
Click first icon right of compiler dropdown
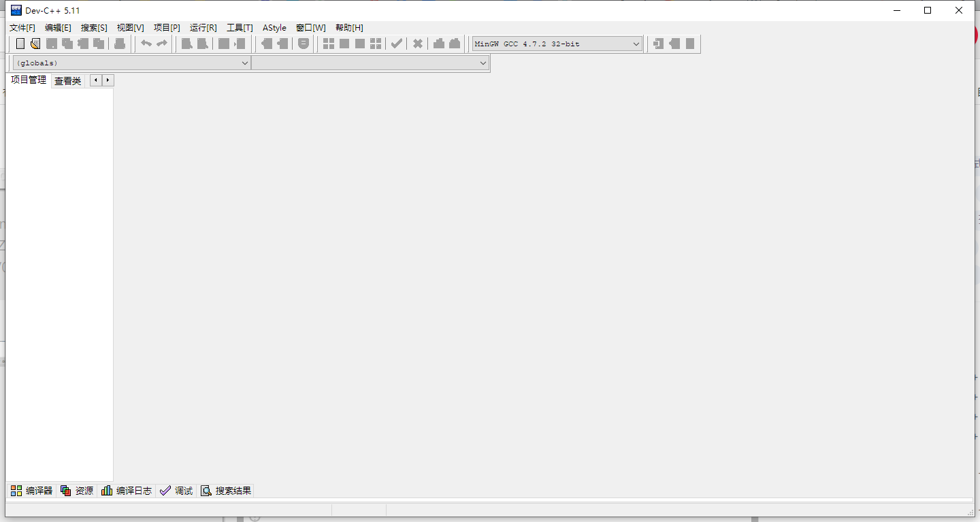point(658,44)
